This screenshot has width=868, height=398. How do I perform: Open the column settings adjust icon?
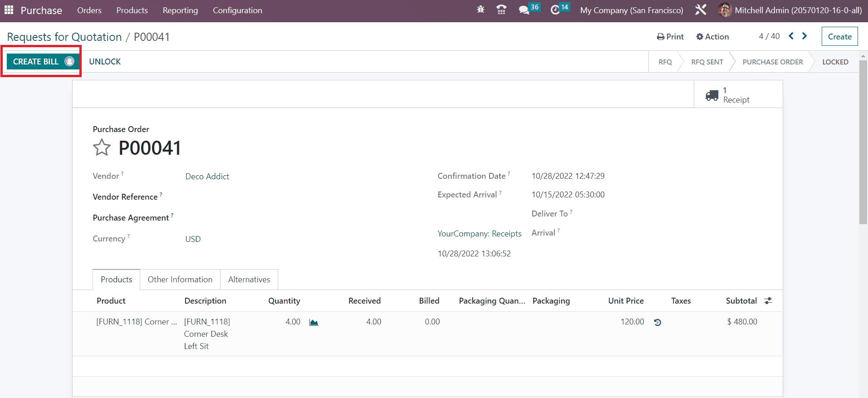tap(768, 301)
